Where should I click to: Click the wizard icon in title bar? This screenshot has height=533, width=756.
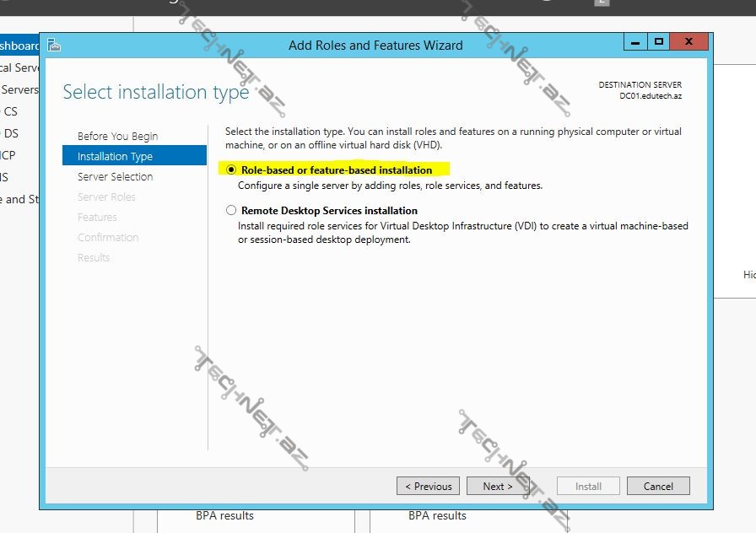click(x=54, y=46)
